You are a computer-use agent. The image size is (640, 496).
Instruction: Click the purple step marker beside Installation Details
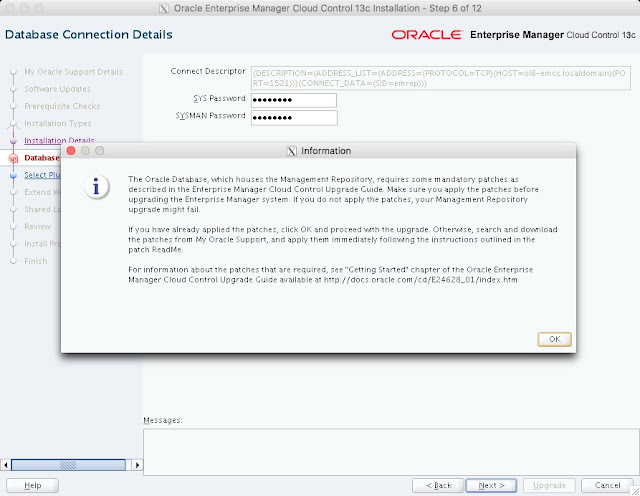(13, 141)
